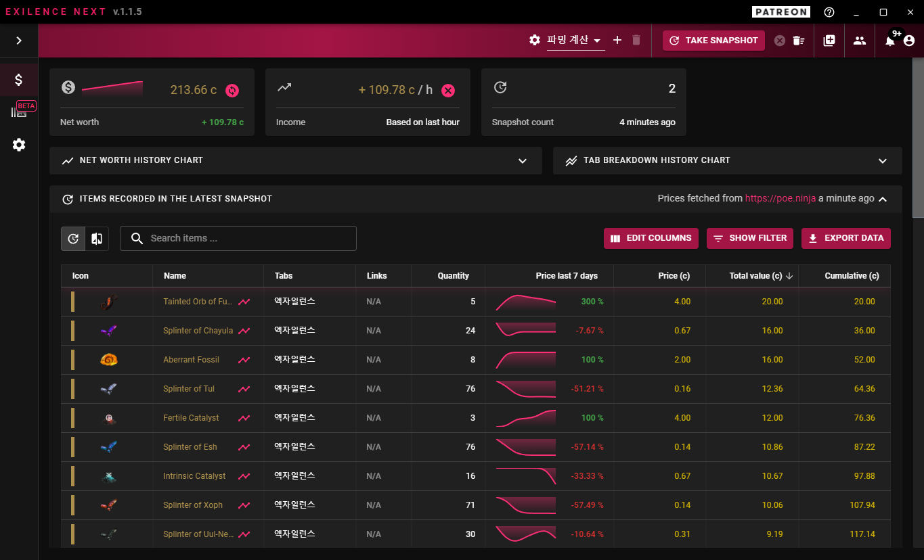The height and width of the screenshot is (560, 924).
Task: Click the Intrinsic Catalyst name
Action: pyautogui.click(x=194, y=476)
